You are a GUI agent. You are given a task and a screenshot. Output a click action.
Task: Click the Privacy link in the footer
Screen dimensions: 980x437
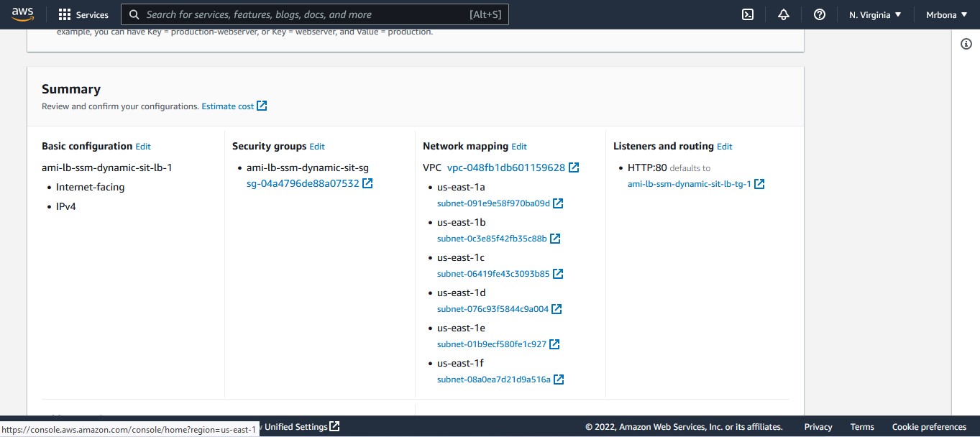click(818, 426)
